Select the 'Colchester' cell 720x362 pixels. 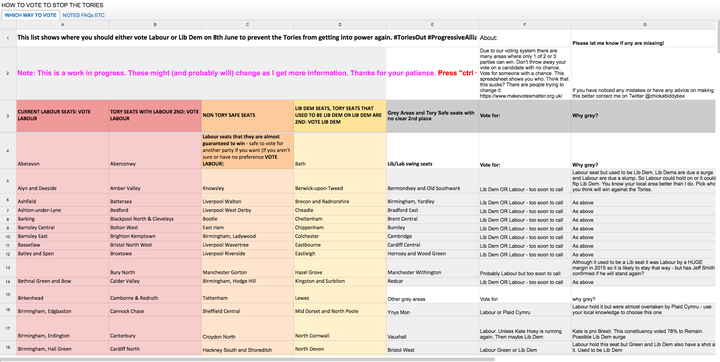[x=340, y=236]
